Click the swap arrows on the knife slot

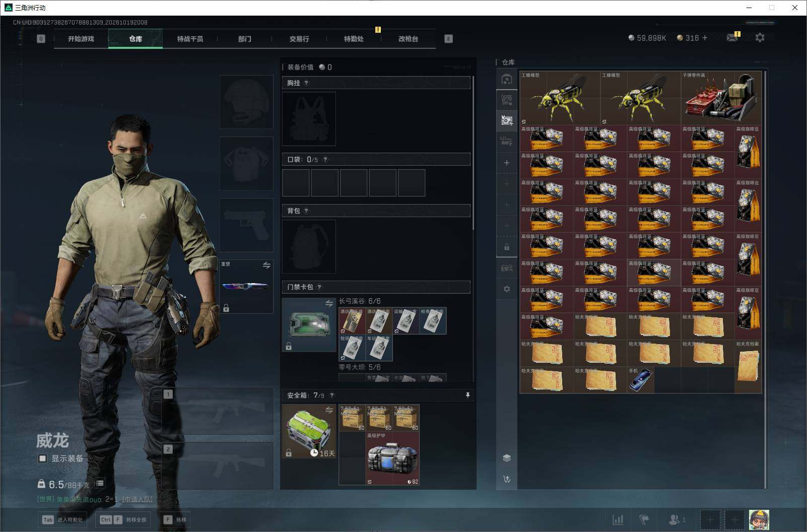click(266, 265)
